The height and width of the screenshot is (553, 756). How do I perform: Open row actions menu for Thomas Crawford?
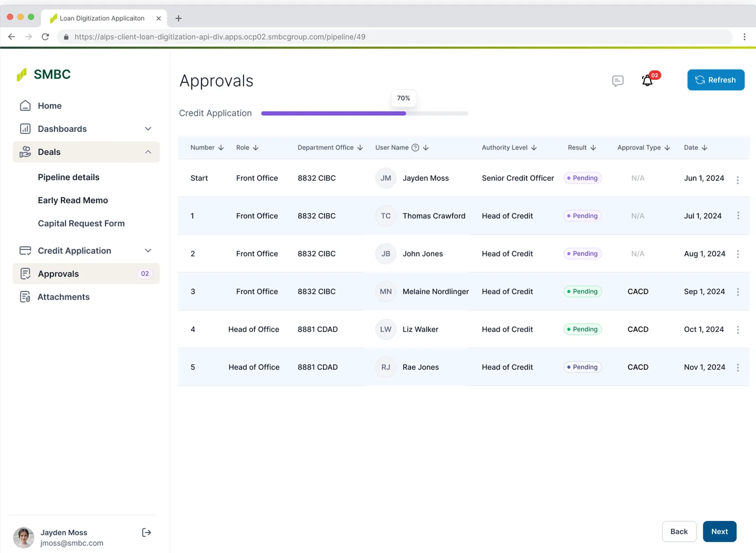(738, 216)
